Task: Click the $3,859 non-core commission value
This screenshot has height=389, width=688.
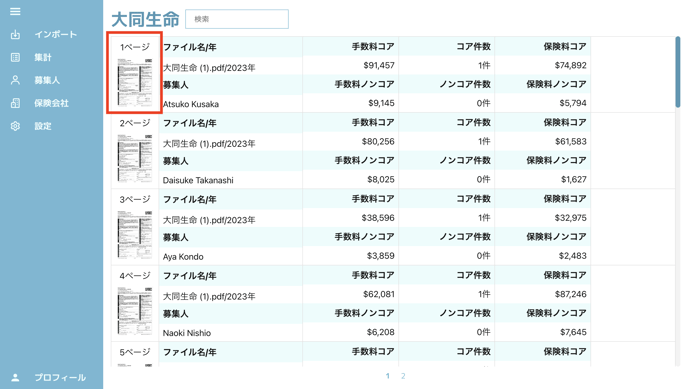Action: [381, 256]
